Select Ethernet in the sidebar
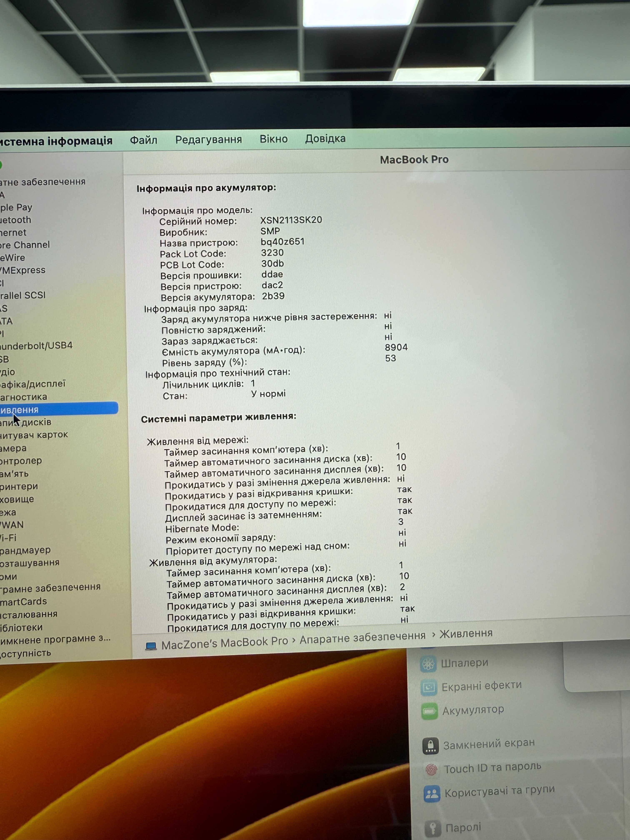Screen dimensions: 630x840 click(13, 232)
